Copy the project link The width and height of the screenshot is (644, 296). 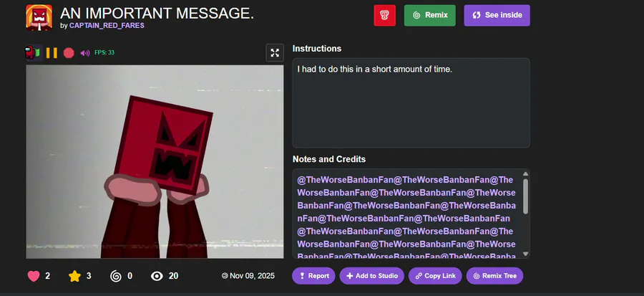[435, 276]
